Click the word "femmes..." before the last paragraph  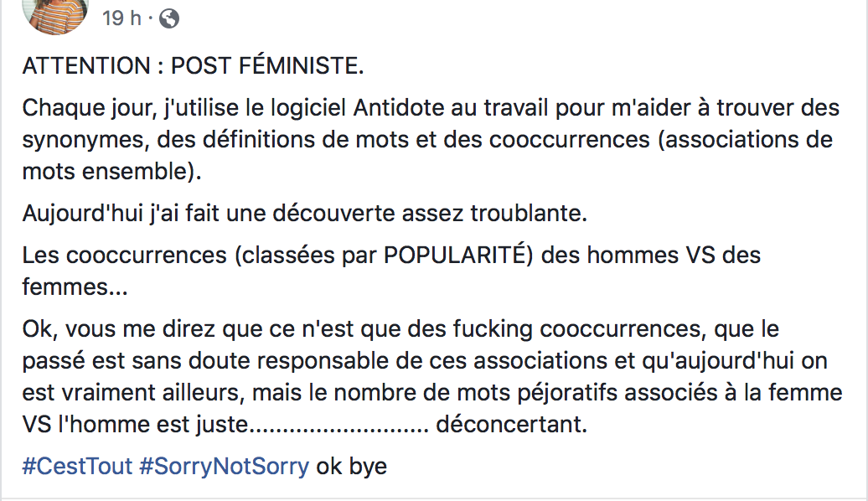click(x=75, y=287)
